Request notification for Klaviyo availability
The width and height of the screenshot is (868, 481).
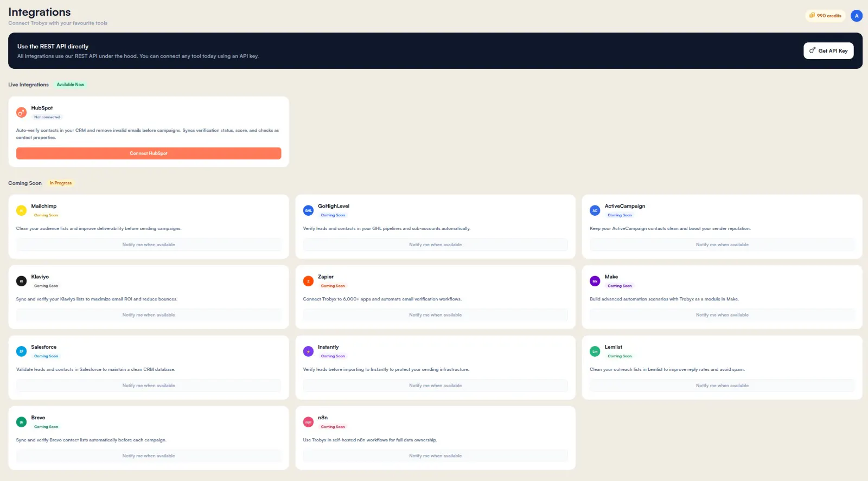149,315
